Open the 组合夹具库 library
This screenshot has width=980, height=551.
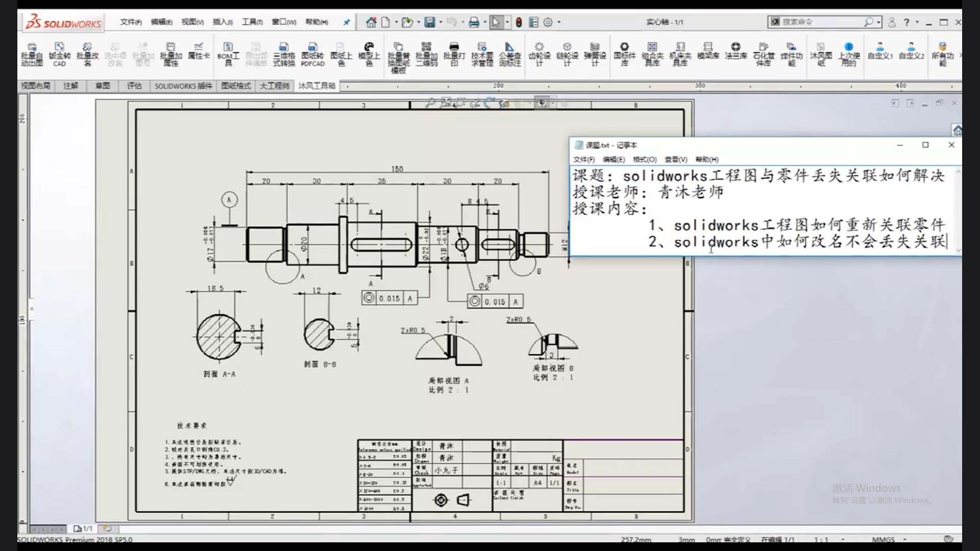[x=652, y=55]
